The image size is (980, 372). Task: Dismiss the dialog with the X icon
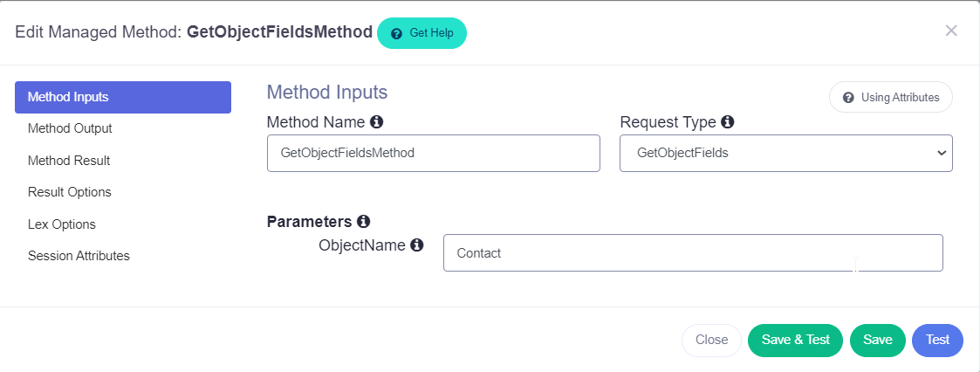click(951, 31)
